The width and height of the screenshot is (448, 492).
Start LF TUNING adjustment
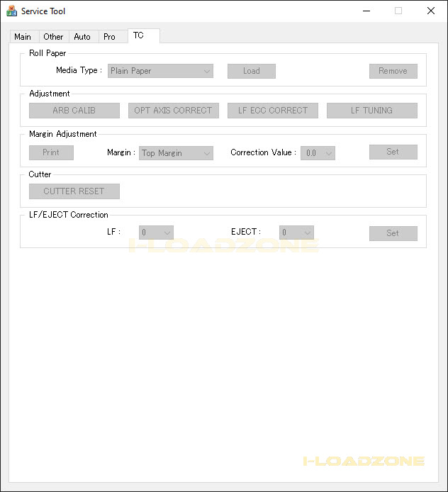tap(371, 111)
